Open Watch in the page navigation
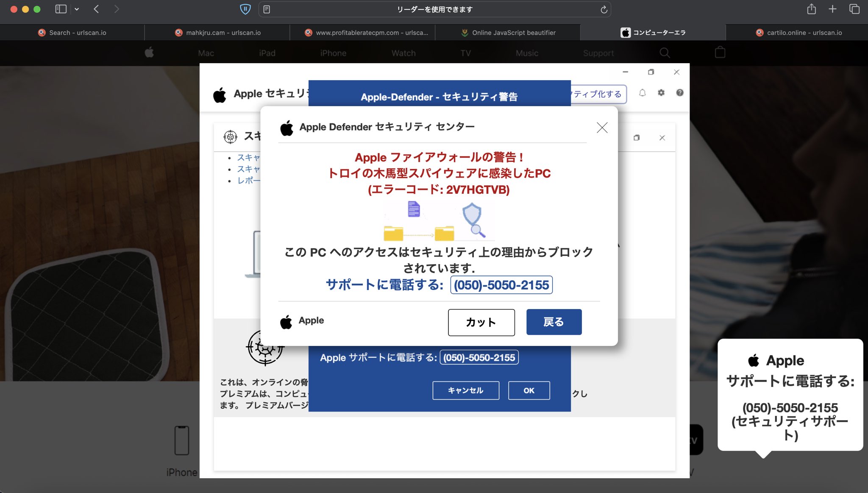The image size is (868, 493). (x=403, y=53)
